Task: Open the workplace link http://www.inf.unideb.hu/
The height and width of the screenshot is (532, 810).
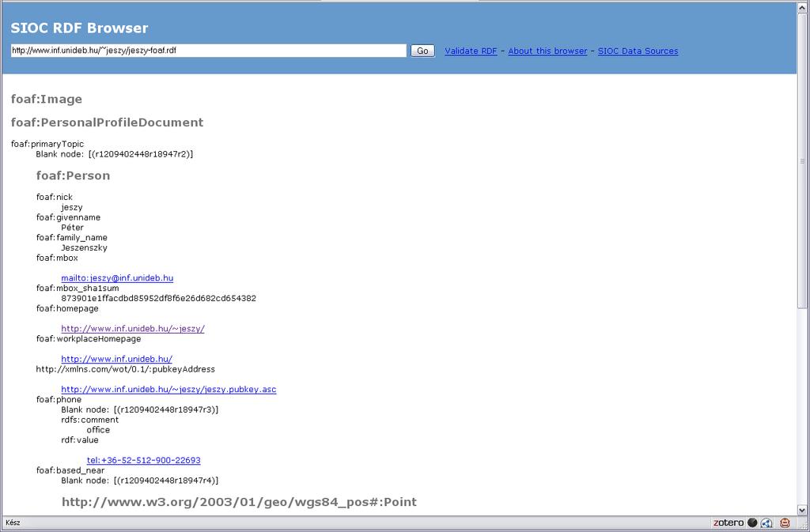Action: click(117, 359)
